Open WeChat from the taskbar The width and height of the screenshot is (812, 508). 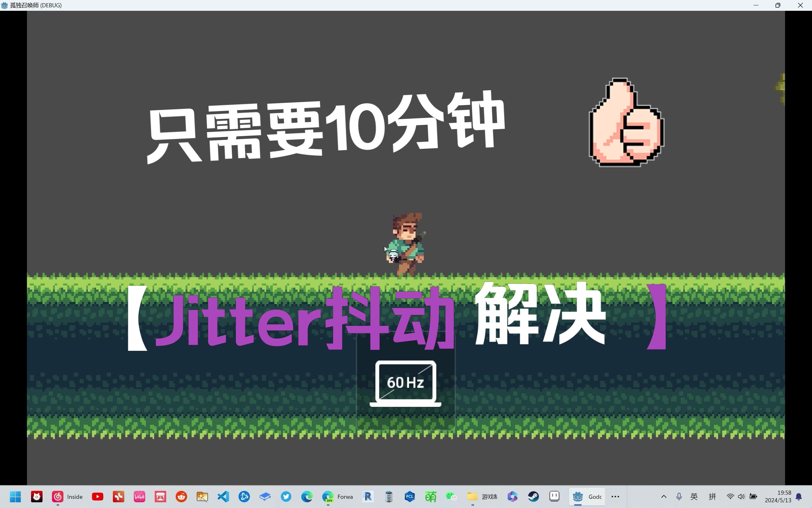[452, 496]
